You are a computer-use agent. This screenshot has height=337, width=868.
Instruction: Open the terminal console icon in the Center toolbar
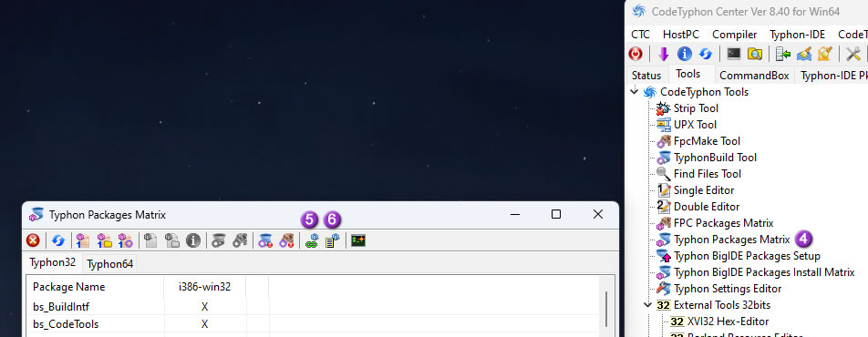point(733,54)
